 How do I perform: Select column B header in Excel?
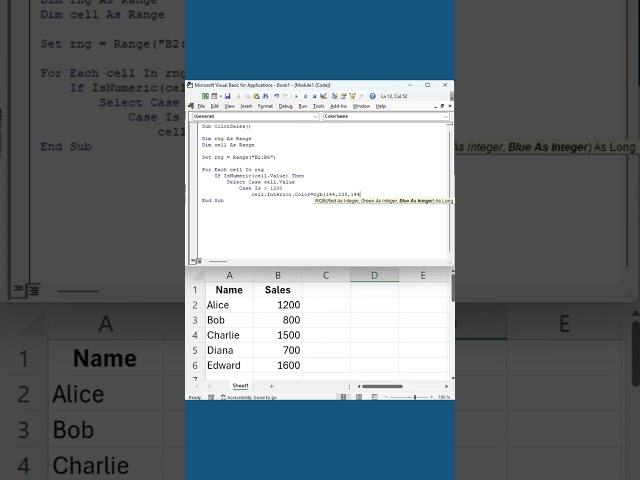278,276
